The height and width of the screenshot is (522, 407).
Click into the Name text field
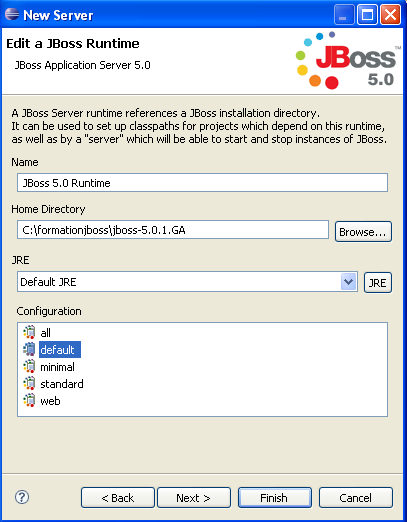202,183
